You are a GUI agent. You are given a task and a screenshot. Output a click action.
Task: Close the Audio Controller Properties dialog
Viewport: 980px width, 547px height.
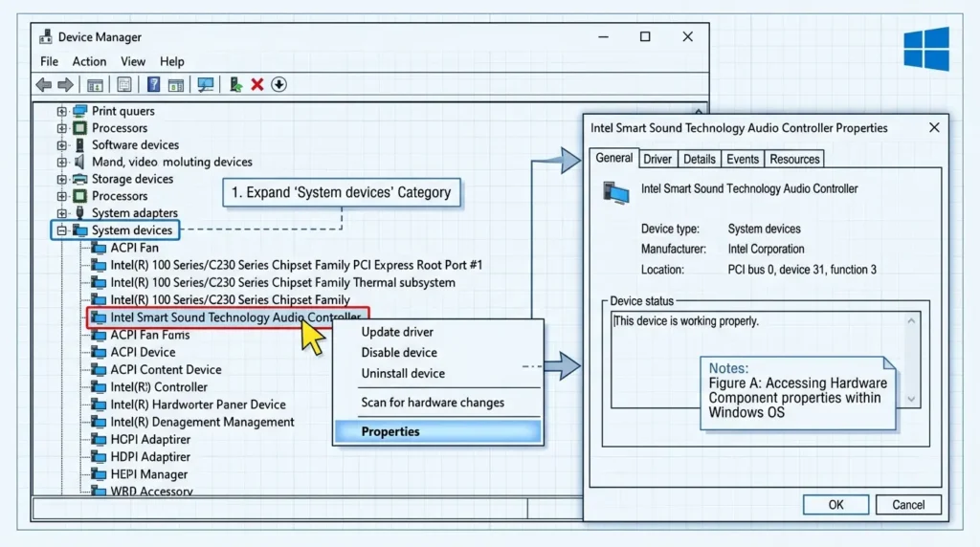934,127
